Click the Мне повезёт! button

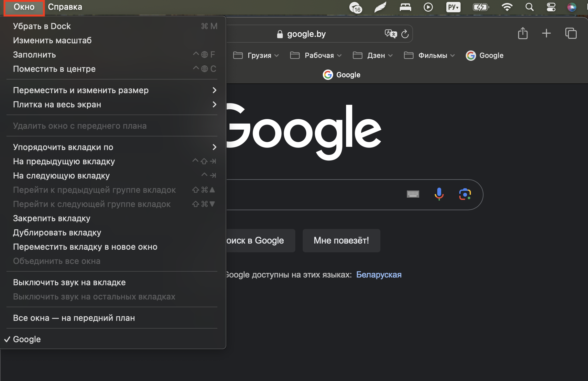point(341,240)
